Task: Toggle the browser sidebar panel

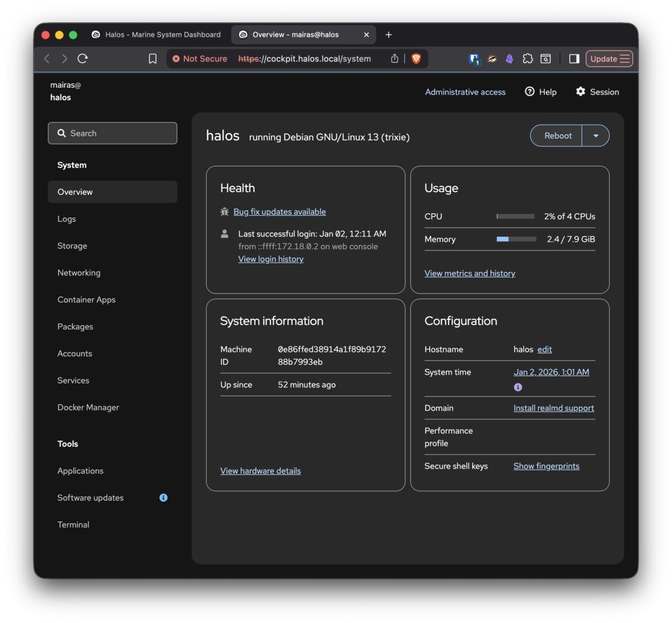Action: pos(574,59)
